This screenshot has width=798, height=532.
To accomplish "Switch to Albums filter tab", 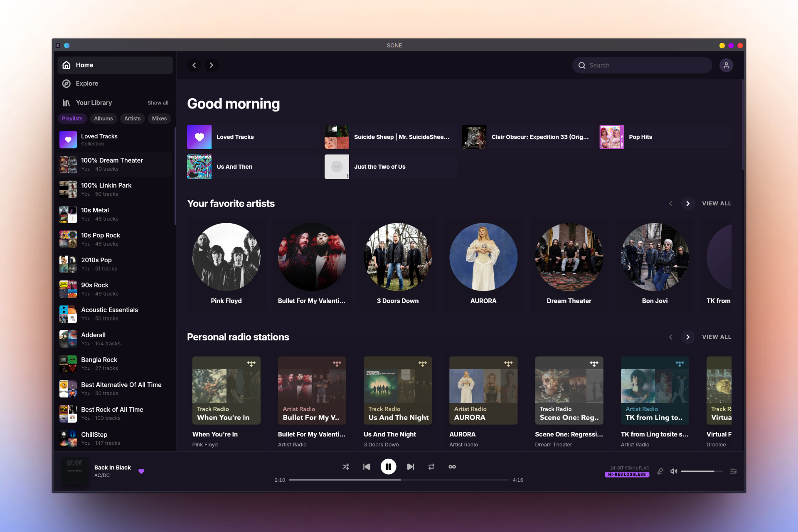I will point(103,118).
